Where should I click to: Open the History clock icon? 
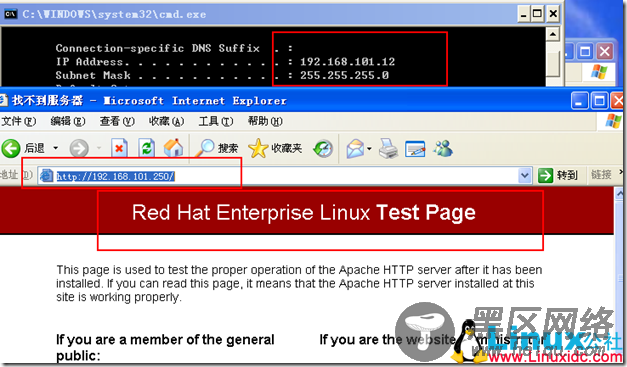[323, 149]
